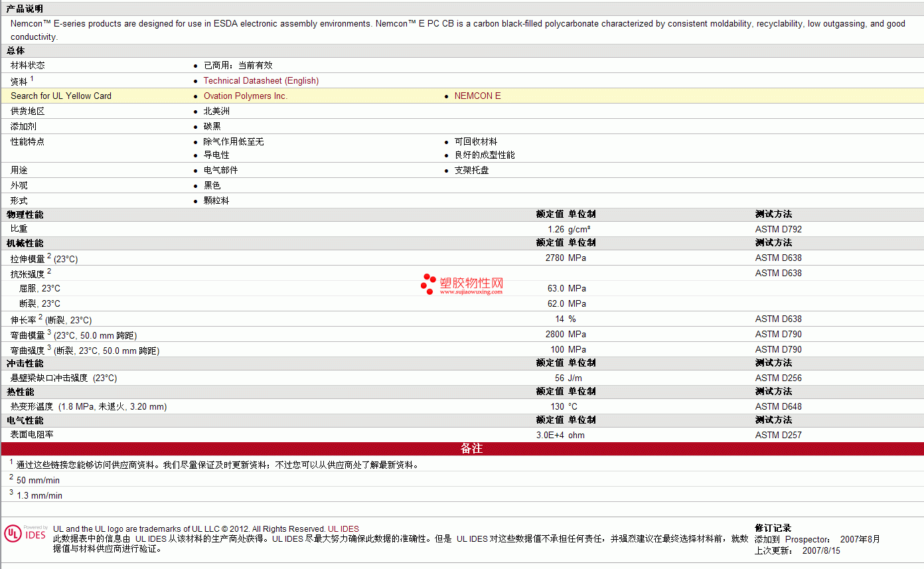Click the 56 J/m impact value
The height and width of the screenshot is (569, 924).
coord(570,378)
